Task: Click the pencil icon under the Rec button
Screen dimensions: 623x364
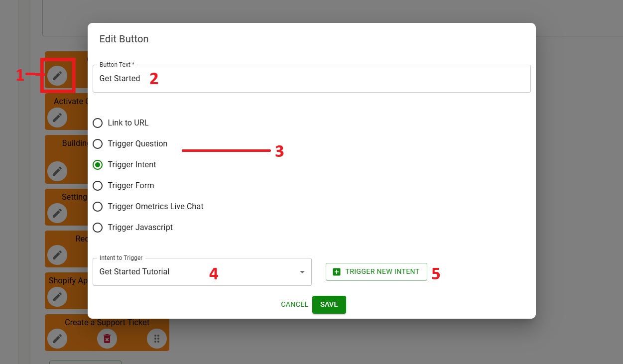Action: click(x=57, y=255)
